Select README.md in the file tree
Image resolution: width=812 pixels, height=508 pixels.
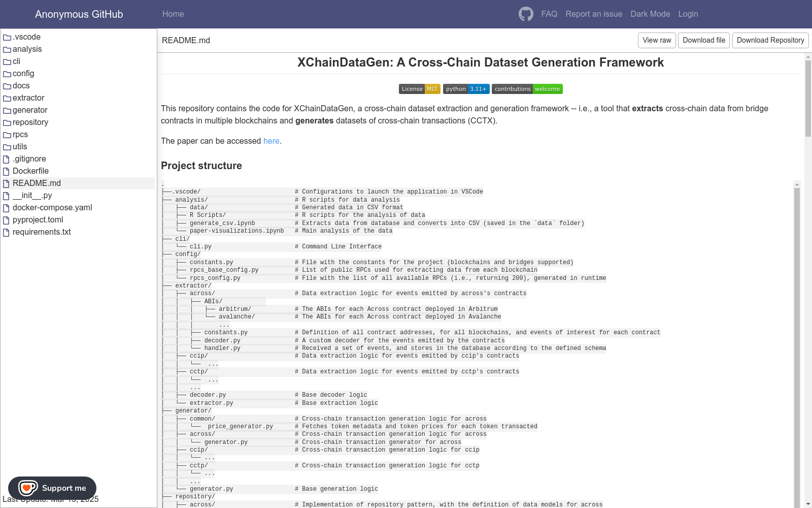pos(37,183)
